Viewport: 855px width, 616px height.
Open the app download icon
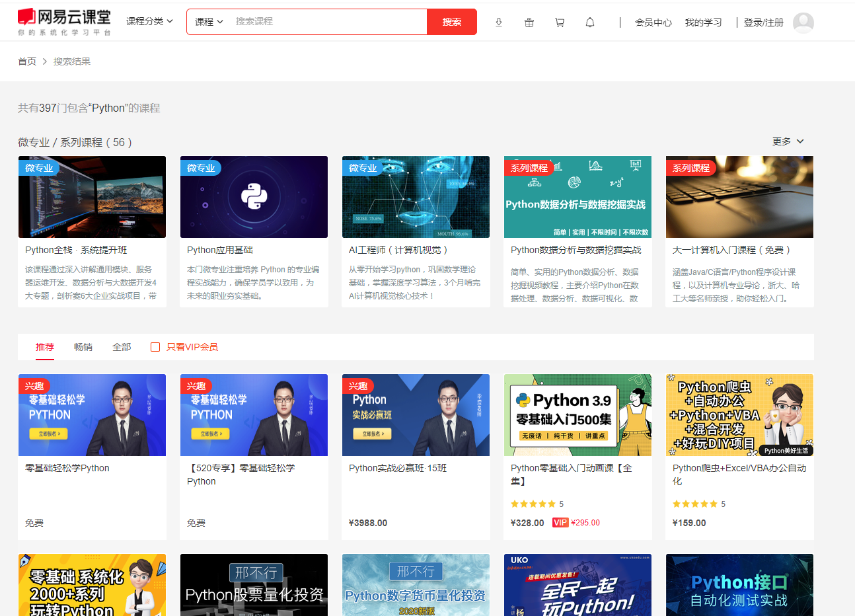click(x=499, y=22)
